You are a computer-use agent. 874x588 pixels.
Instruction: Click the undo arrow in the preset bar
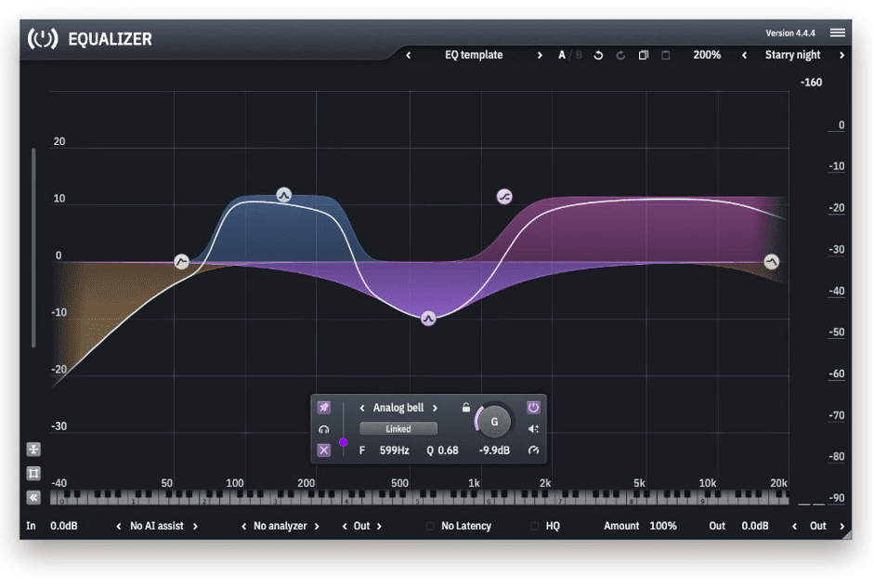(598, 55)
